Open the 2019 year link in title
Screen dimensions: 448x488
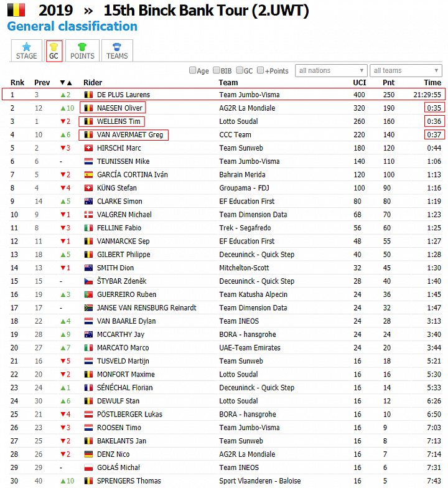(56, 10)
